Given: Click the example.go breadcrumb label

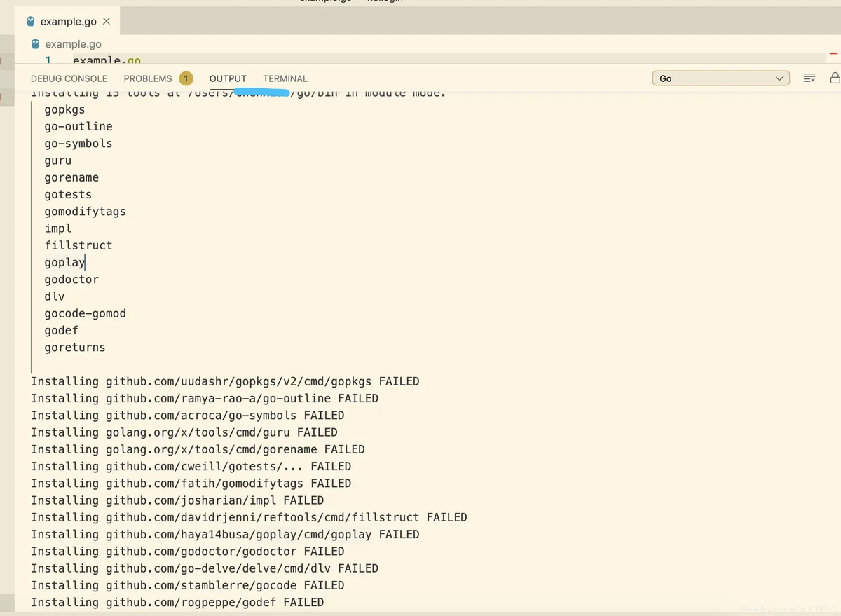Looking at the screenshot, I should (74, 43).
